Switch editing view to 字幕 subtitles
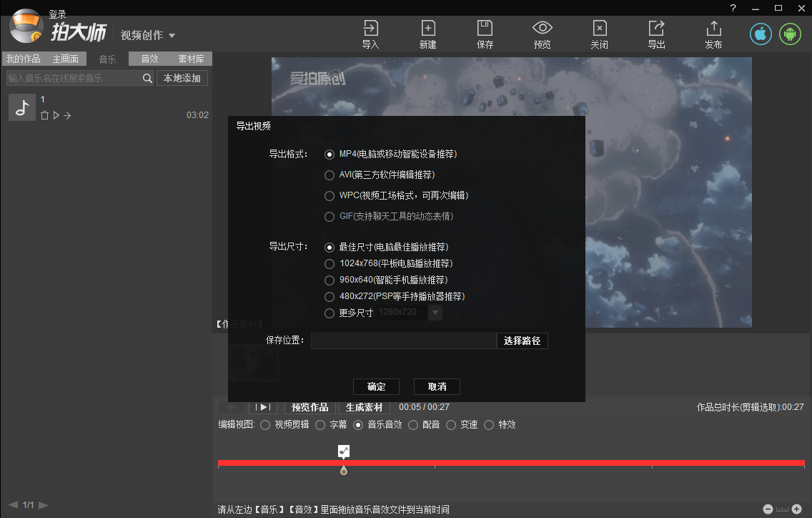This screenshot has height=518, width=812. coord(320,424)
